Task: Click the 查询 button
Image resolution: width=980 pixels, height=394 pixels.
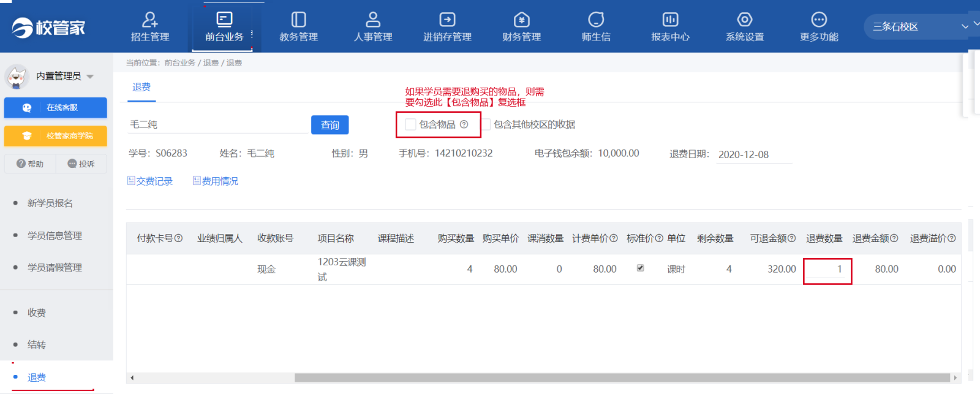Action: 330,125
